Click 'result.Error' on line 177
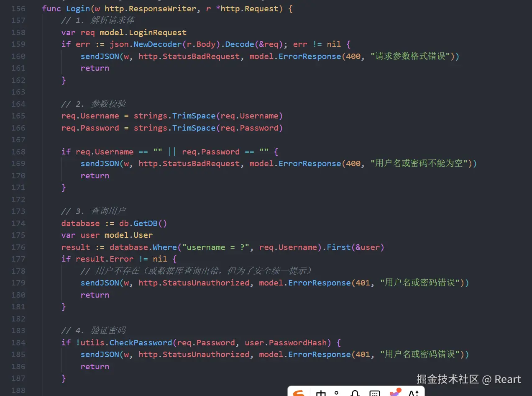Image resolution: width=532 pixels, height=396 pixels. click(105, 259)
